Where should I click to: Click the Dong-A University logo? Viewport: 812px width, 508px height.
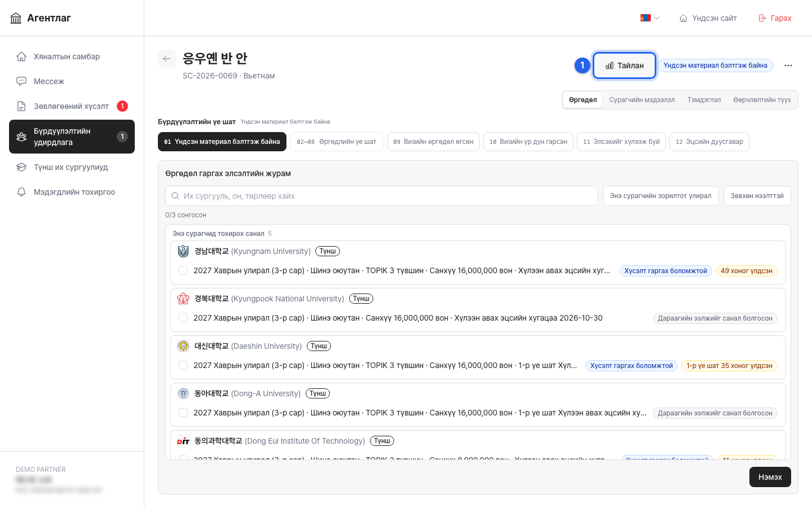pos(183,393)
